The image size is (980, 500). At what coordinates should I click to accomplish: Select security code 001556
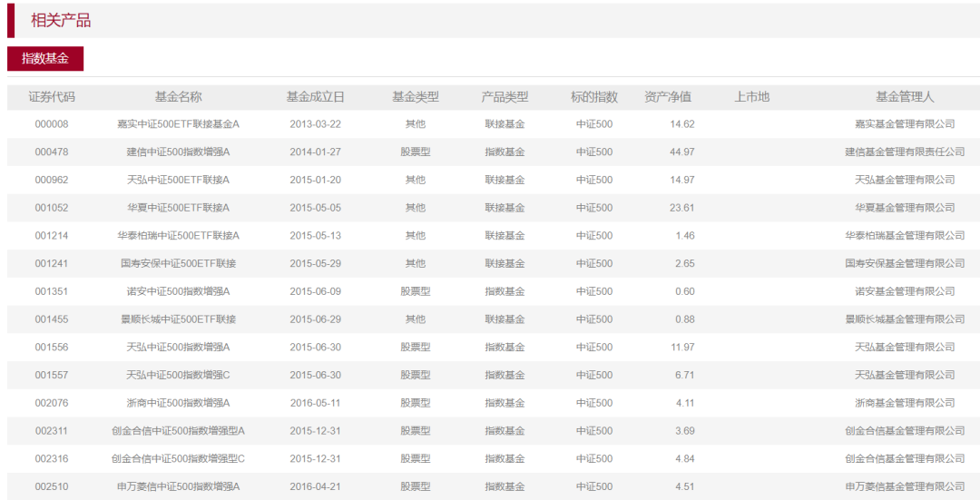[x=52, y=347]
